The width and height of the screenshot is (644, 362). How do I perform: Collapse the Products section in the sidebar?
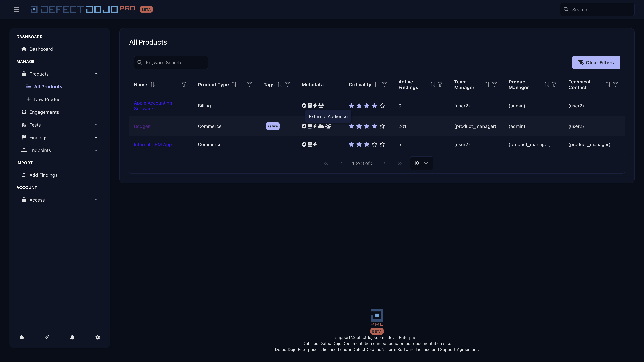[96, 74]
